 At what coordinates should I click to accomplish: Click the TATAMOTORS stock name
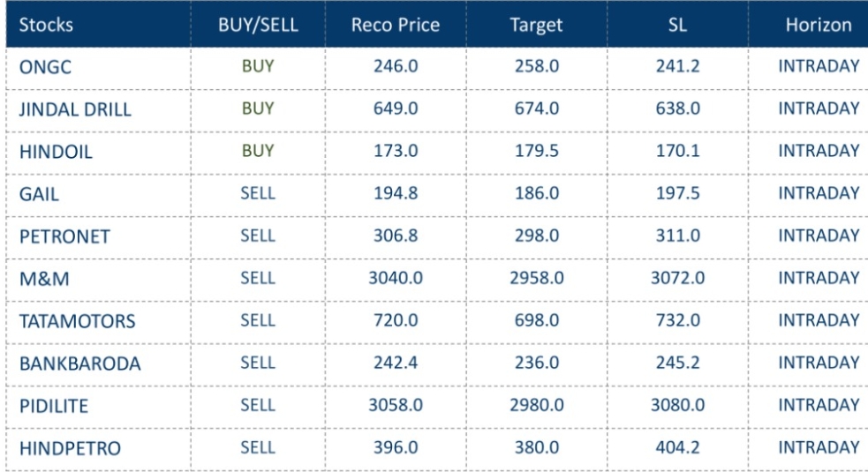coord(76,321)
